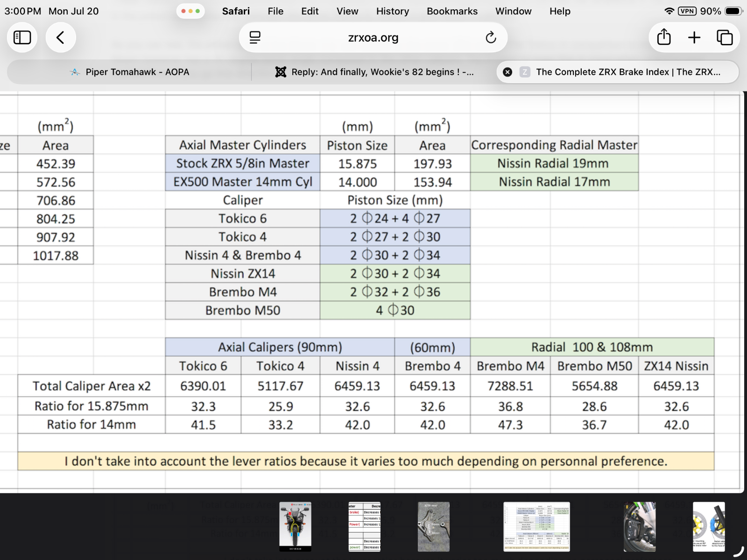Click the 153.94 master cylinder area
The height and width of the screenshot is (560, 747).
(x=432, y=182)
